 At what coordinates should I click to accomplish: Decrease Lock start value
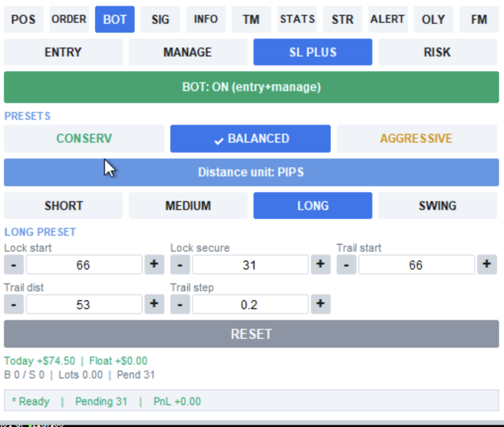(x=14, y=265)
